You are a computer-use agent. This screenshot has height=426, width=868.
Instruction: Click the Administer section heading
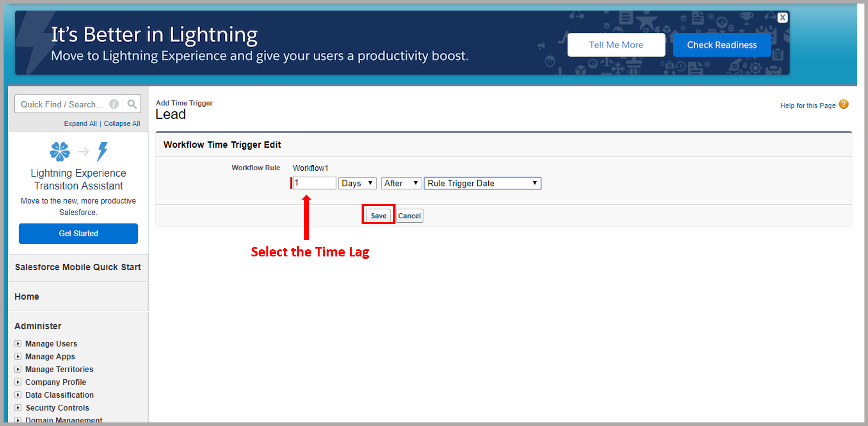pos(38,326)
